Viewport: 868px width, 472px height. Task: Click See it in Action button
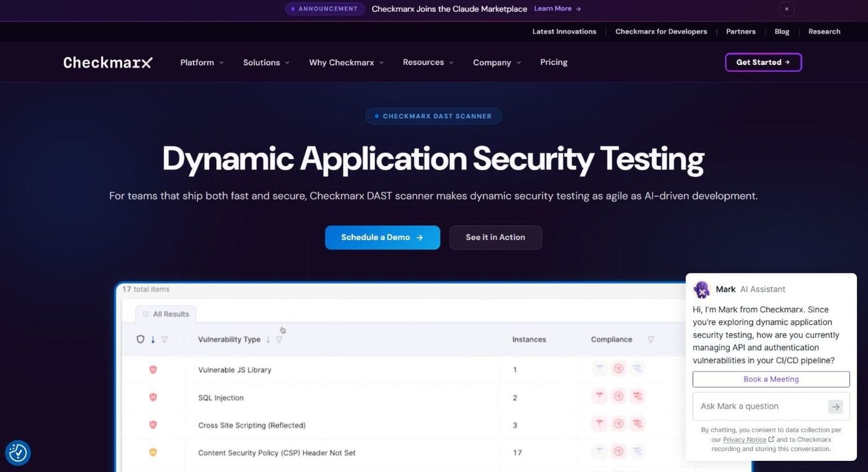pyautogui.click(x=495, y=237)
